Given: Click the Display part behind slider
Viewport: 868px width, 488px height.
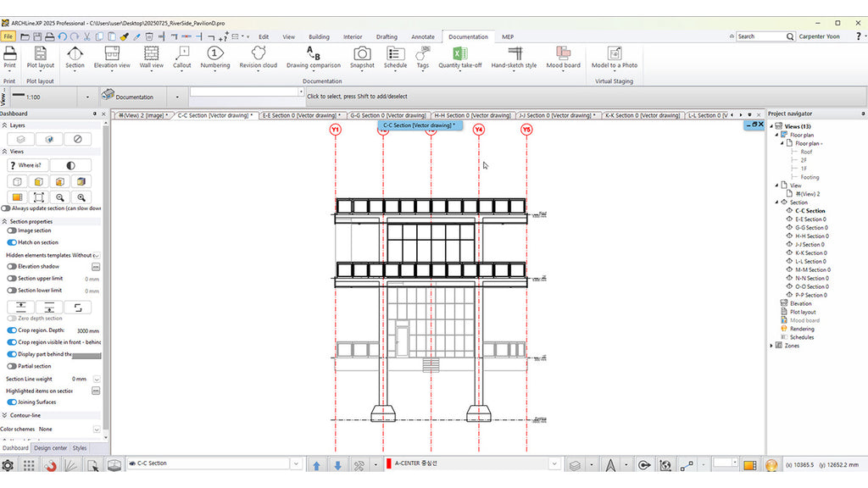Looking at the screenshot, I should 86,355.
